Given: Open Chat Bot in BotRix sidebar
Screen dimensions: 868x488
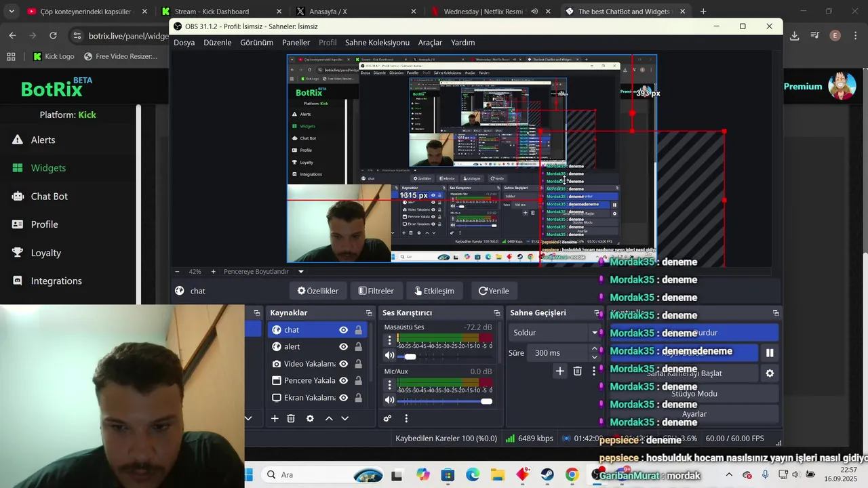Looking at the screenshot, I should coord(49,197).
